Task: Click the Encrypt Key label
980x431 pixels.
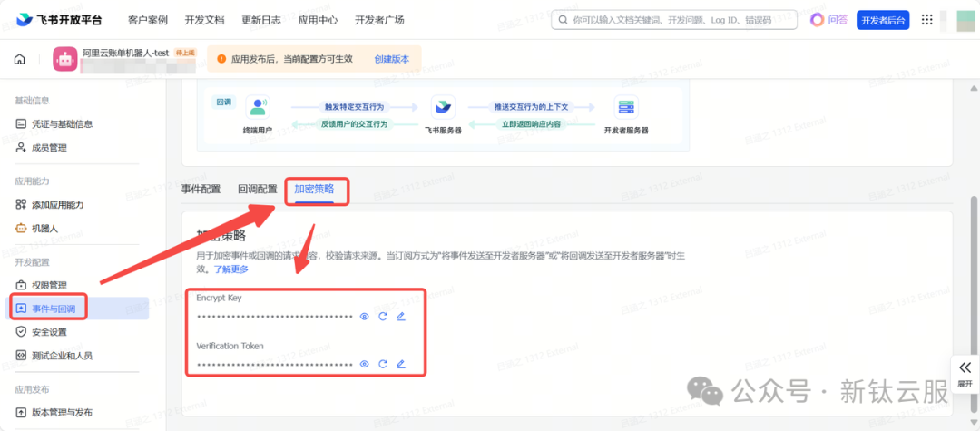Action: coord(219,298)
